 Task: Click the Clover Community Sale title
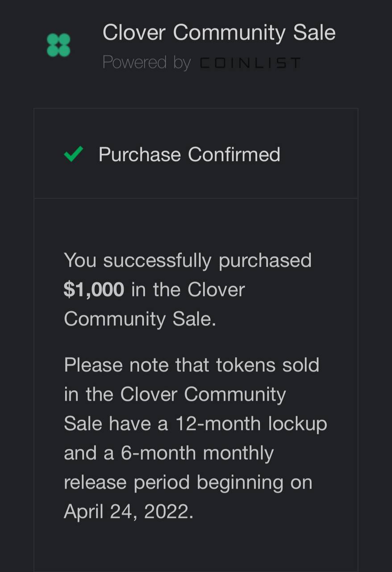[x=219, y=33]
